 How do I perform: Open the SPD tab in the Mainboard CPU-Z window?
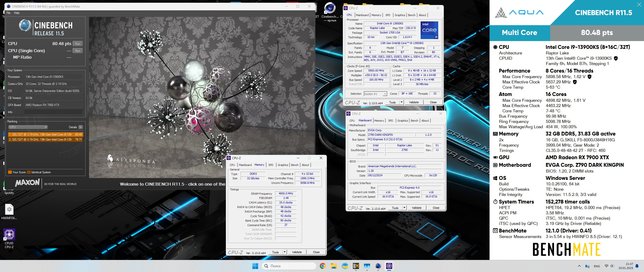click(x=390, y=121)
